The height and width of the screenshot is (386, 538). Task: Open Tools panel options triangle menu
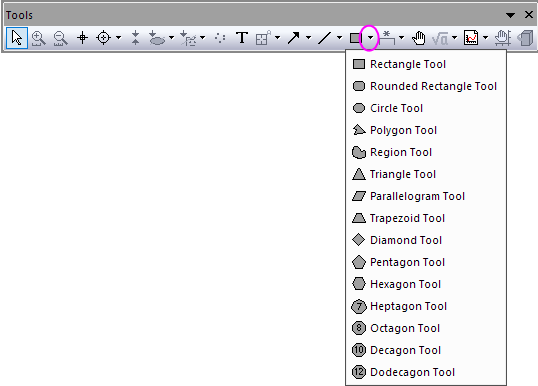pos(511,15)
